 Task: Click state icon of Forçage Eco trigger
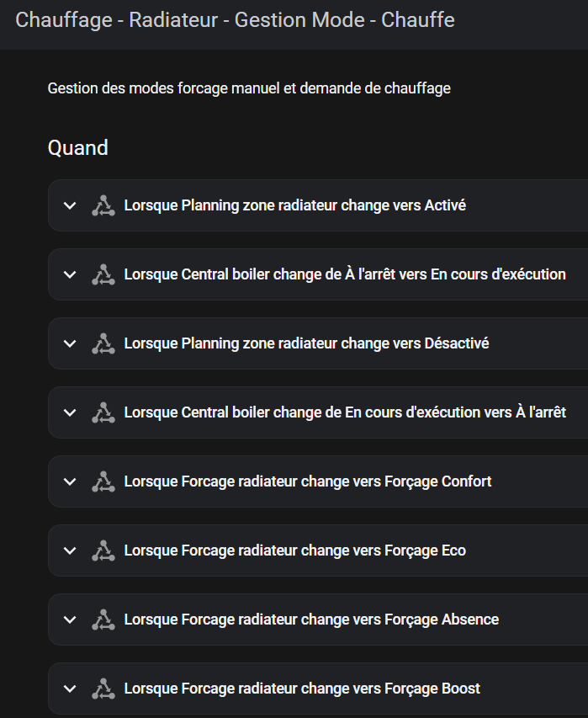pos(103,550)
